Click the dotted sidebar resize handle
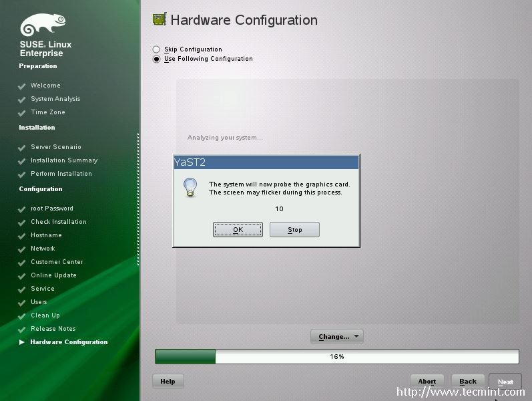 138,199
